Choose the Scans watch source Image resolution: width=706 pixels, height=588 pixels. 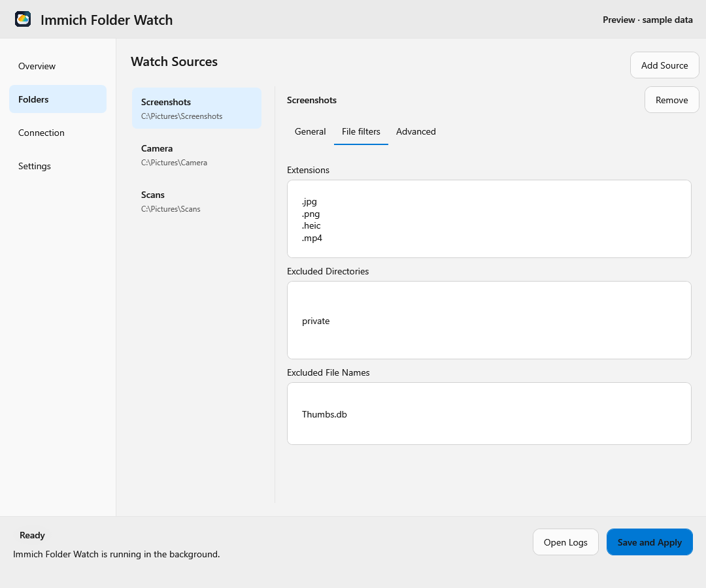197,201
